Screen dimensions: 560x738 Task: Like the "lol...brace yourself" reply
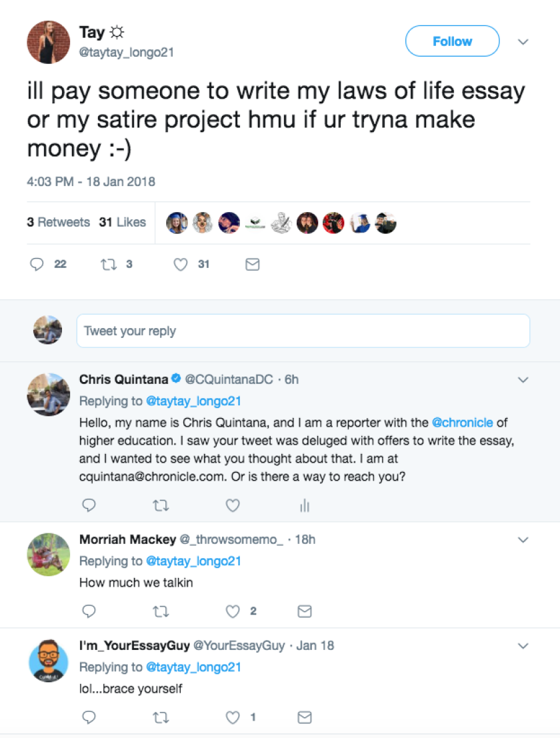coord(233,718)
